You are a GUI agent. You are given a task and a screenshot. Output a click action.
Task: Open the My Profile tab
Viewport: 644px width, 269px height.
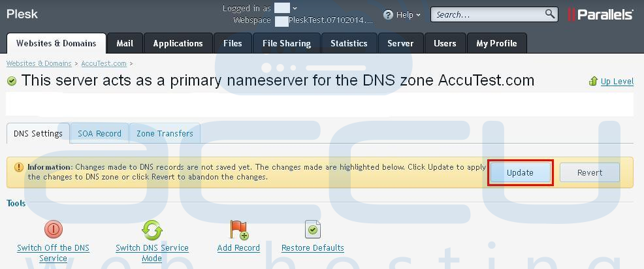[496, 43]
